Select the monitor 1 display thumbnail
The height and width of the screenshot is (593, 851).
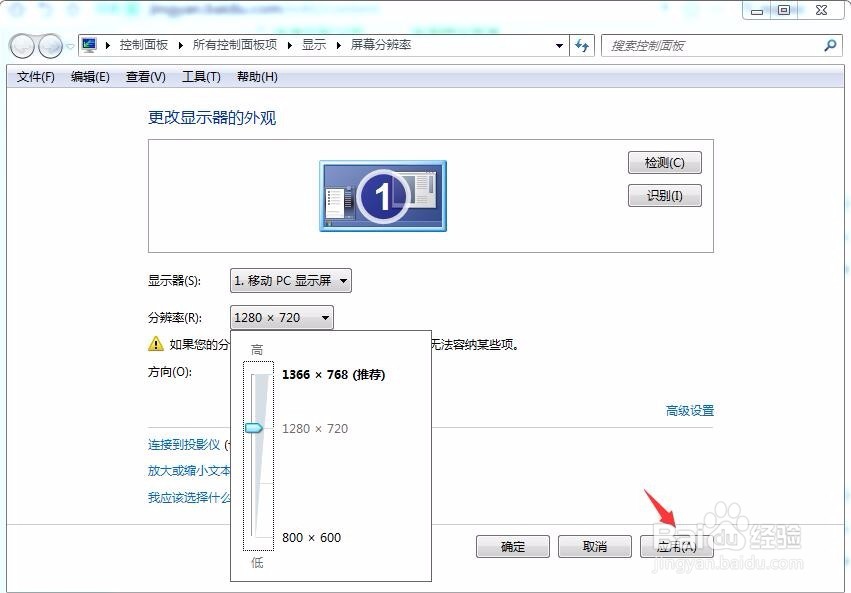[x=383, y=196]
